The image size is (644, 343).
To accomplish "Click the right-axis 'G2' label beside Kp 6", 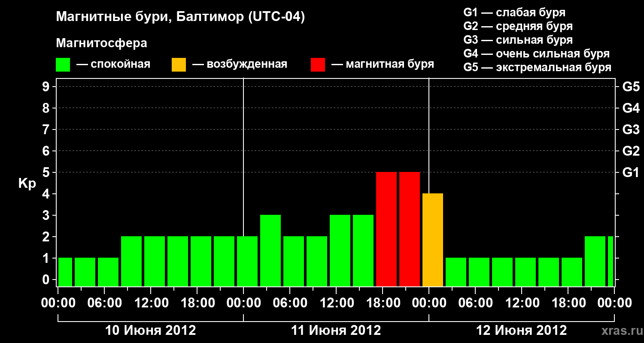I will (631, 151).
